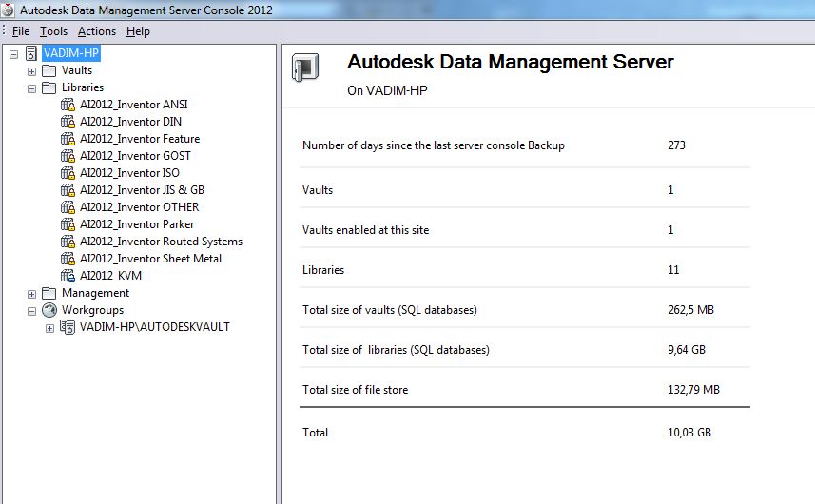Expand the VADIM-HP\AUTODESKVAULT node
Screen dimensions: 815x504
49,328
